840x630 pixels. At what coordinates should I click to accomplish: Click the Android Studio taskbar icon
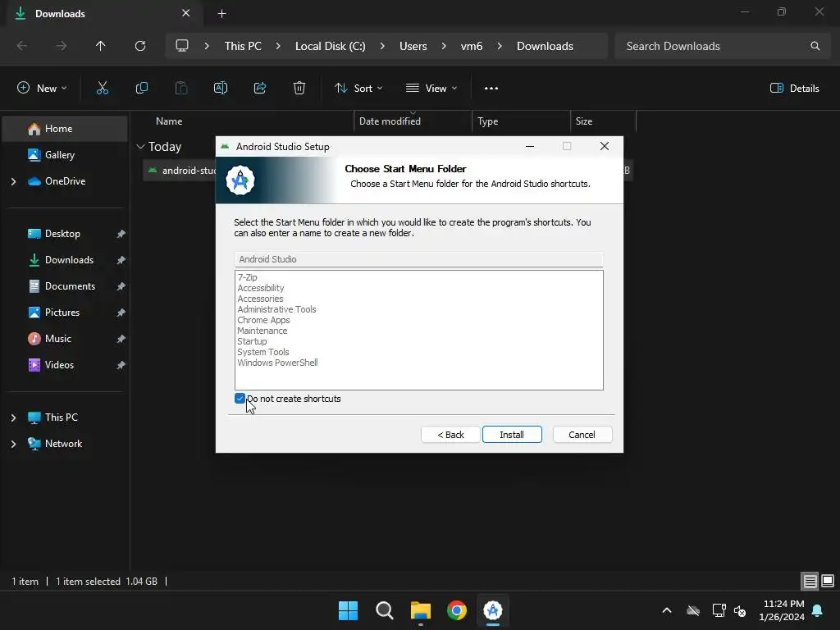click(493, 610)
